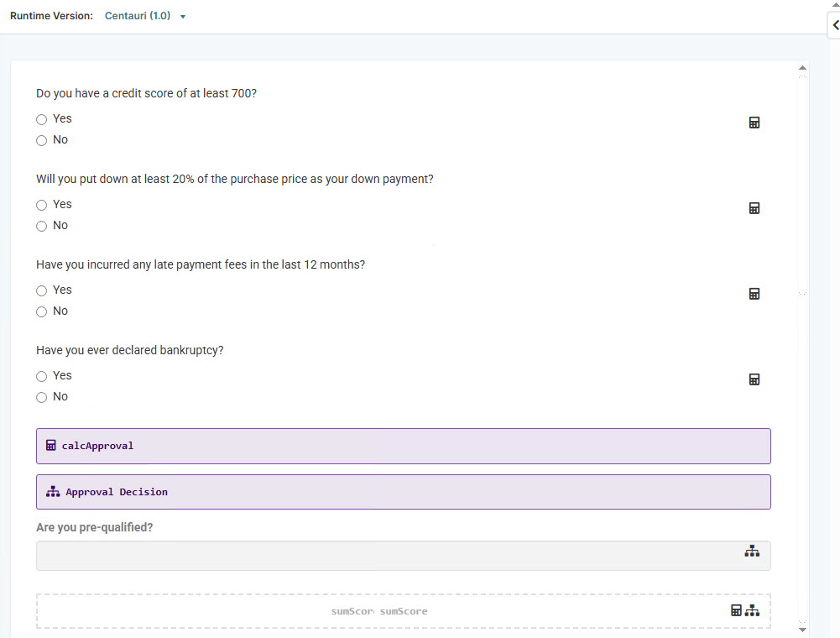
Task: Click the flowchart icon inside the sumScore box
Action: pos(752,610)
